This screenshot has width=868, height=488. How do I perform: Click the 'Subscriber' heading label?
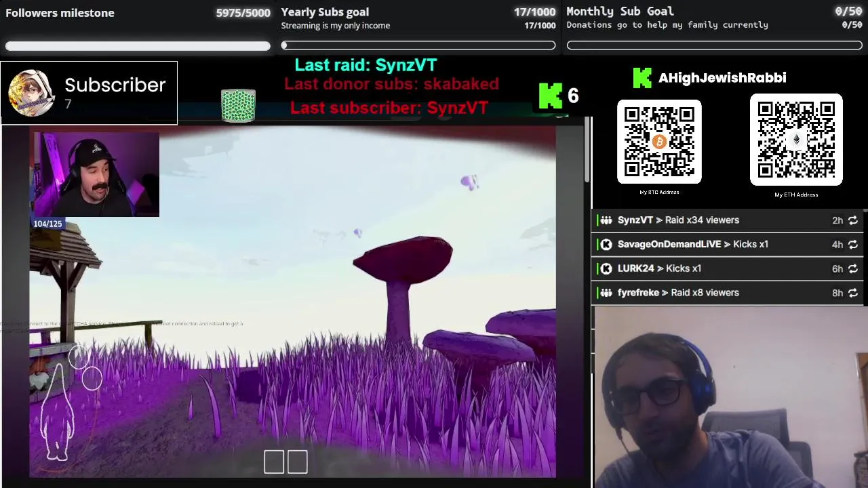tap(115, 85)
